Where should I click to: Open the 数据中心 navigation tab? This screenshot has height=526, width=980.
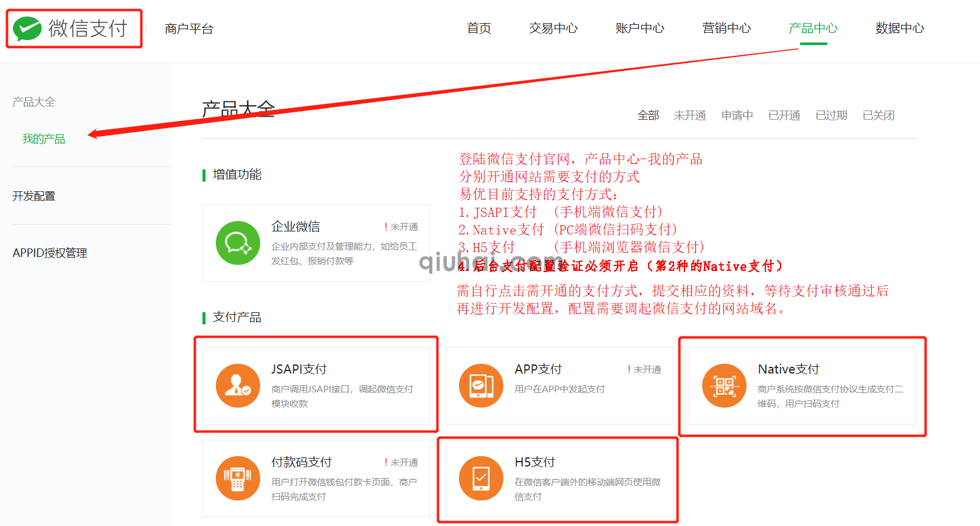click(x=900, y=28)
